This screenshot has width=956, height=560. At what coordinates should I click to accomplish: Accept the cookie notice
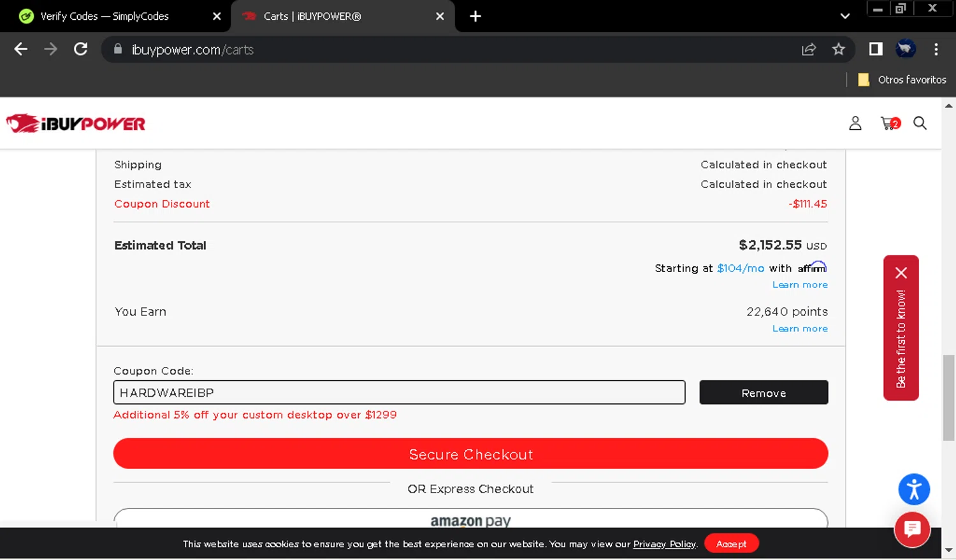(x=731, y=543)
